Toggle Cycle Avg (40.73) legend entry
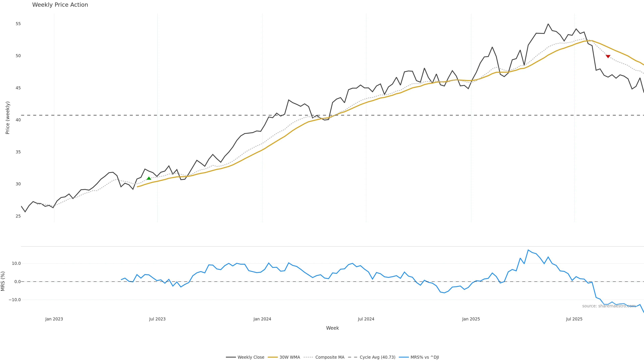Viewport: 644px width, 362px height. point(377,357)
